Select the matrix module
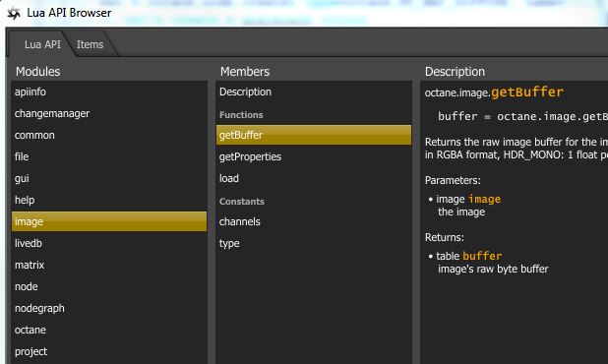608x364 pixels. (109, 266)
